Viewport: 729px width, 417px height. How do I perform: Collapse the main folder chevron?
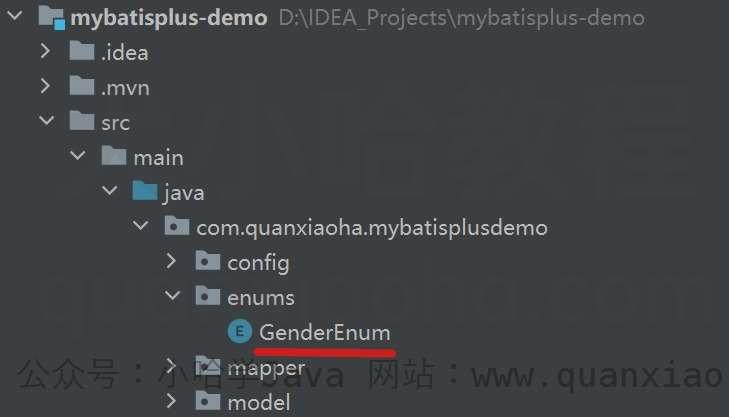click(x=78, y=155)
